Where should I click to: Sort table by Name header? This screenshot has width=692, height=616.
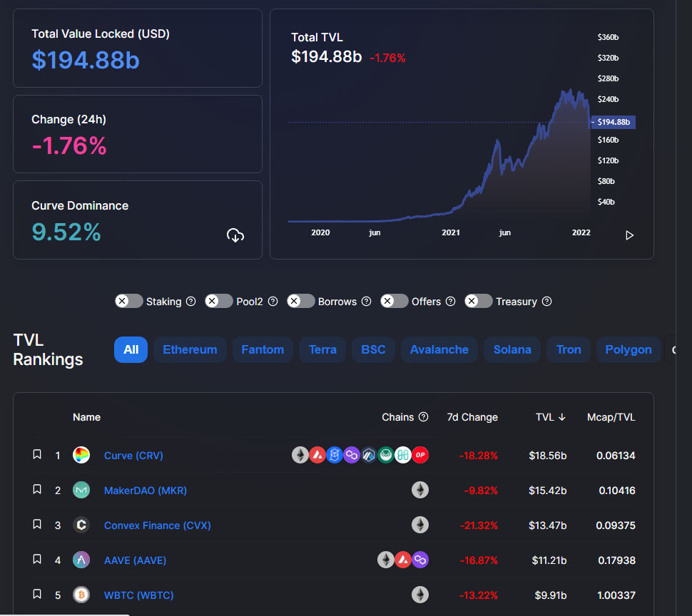(x=86, y=417)
